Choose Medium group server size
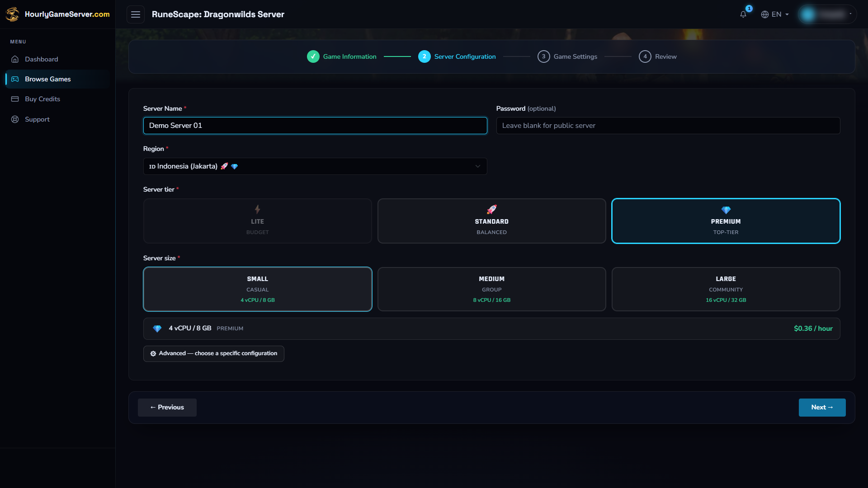Viewport: 868px width, 488px height. coord(492,289)
